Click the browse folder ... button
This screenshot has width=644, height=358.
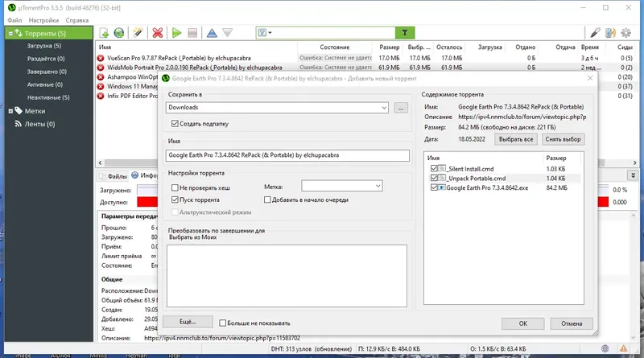pyautogui.click(x=401, y=108)
